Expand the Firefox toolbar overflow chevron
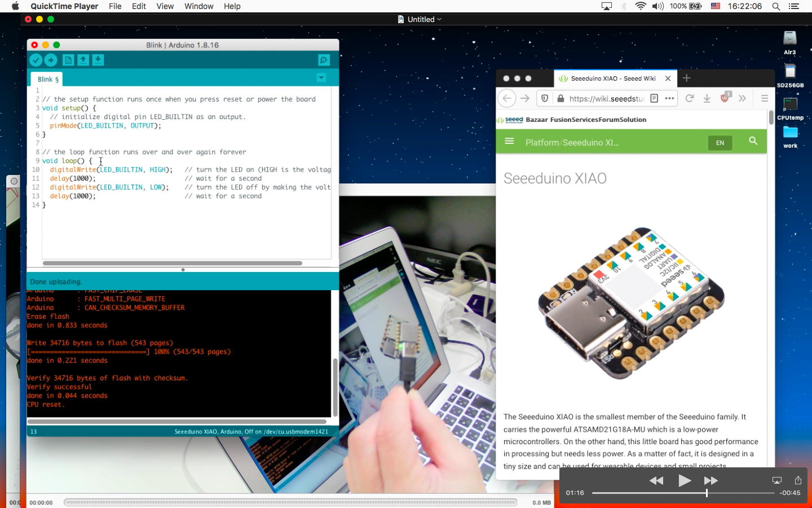812x508 pixels. pos(742,98)
